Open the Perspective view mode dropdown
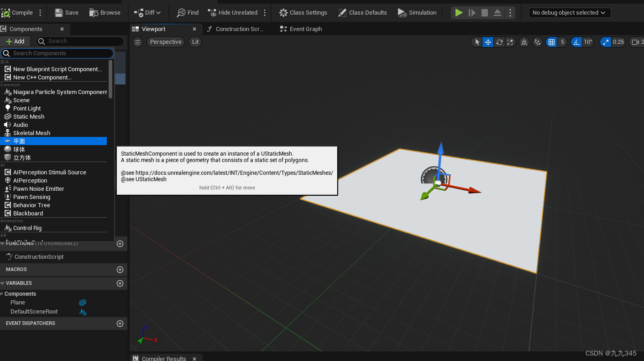644x361 pixels. 166,42
